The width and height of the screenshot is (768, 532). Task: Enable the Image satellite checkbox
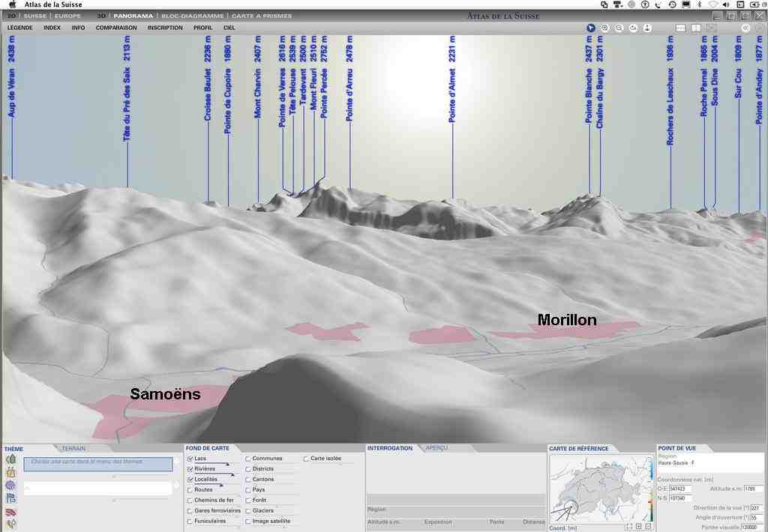point(248,522)
